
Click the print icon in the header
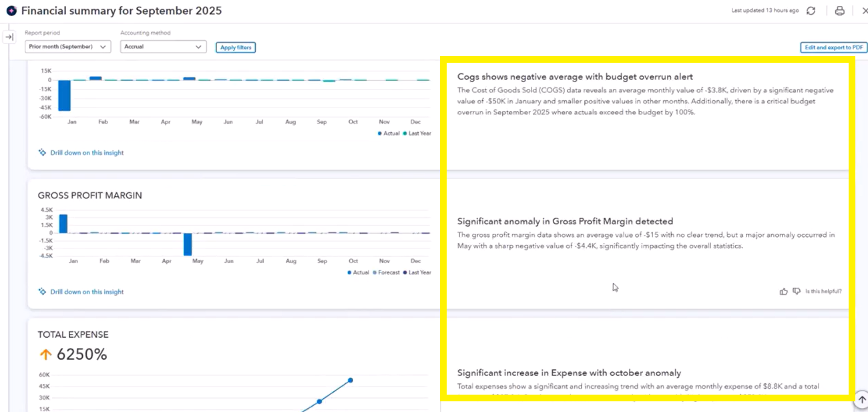coord(839,11)
